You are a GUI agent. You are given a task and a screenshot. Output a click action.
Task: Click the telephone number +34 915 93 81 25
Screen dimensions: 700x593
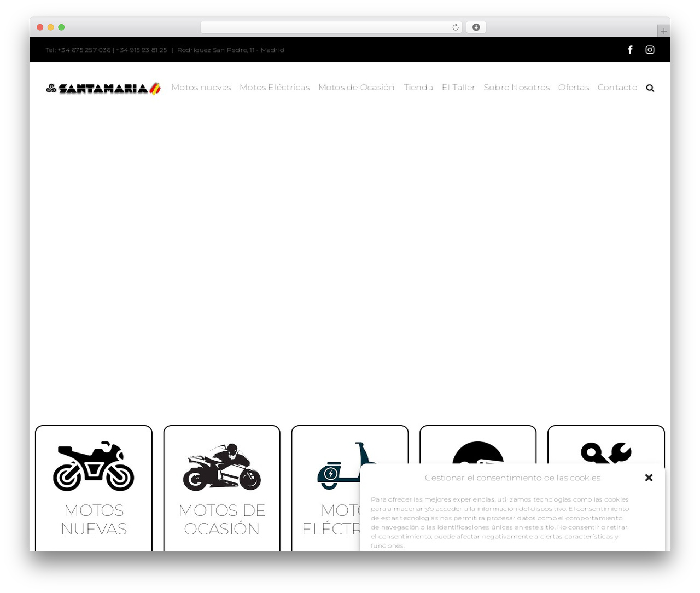pos(141,50)
